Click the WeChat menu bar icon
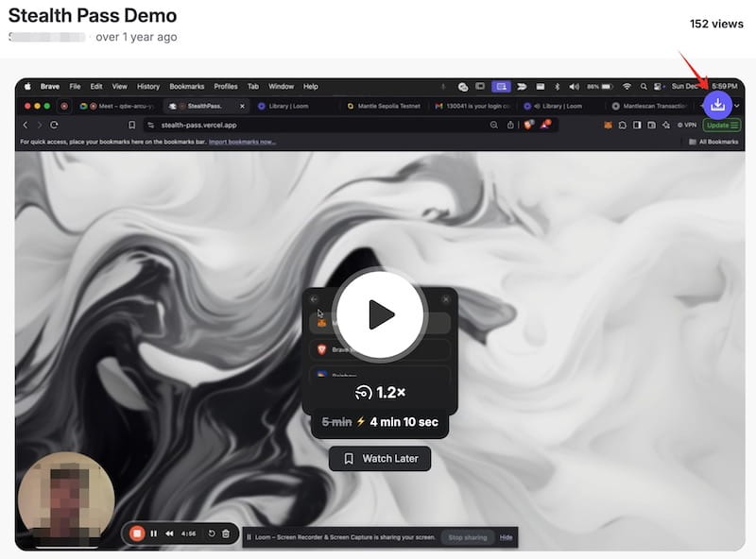Viewport: 756px width, 559px height. (463, 87)
